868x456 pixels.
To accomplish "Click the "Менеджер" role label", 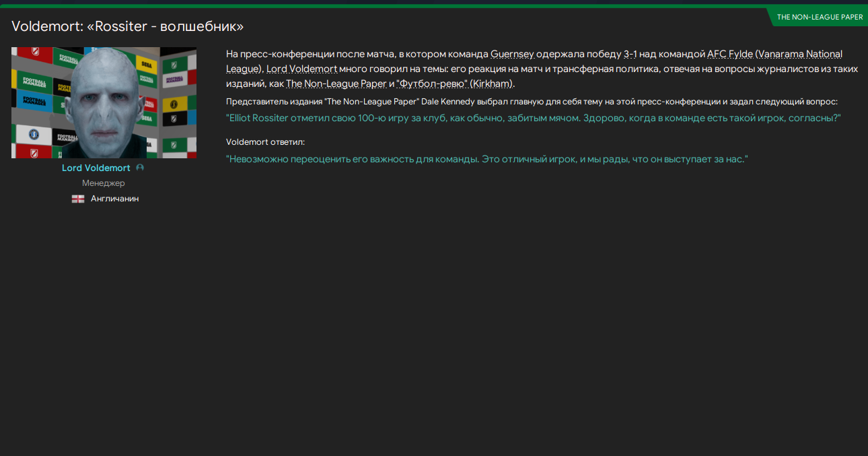I will pyautogui.click(x=104, y=183).
